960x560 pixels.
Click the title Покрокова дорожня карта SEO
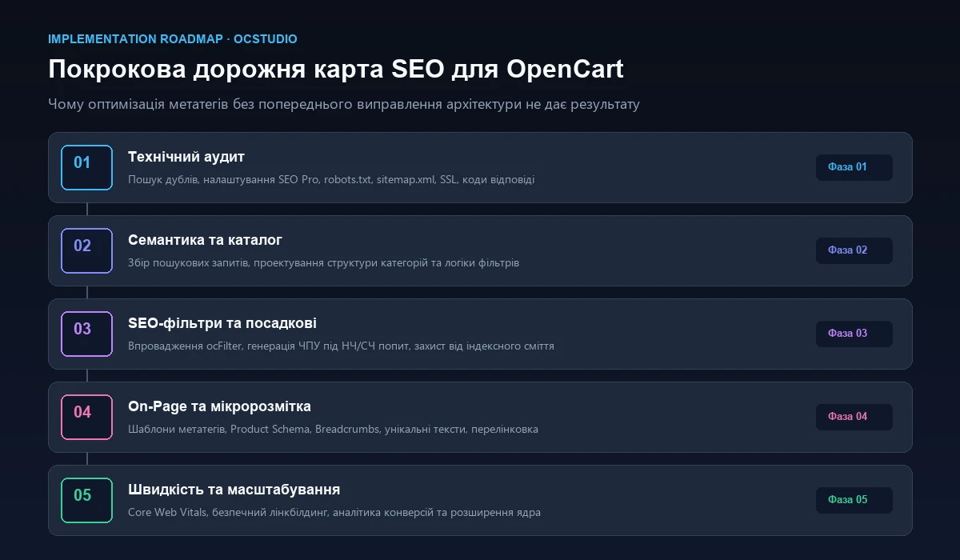[x=336, y=70]
